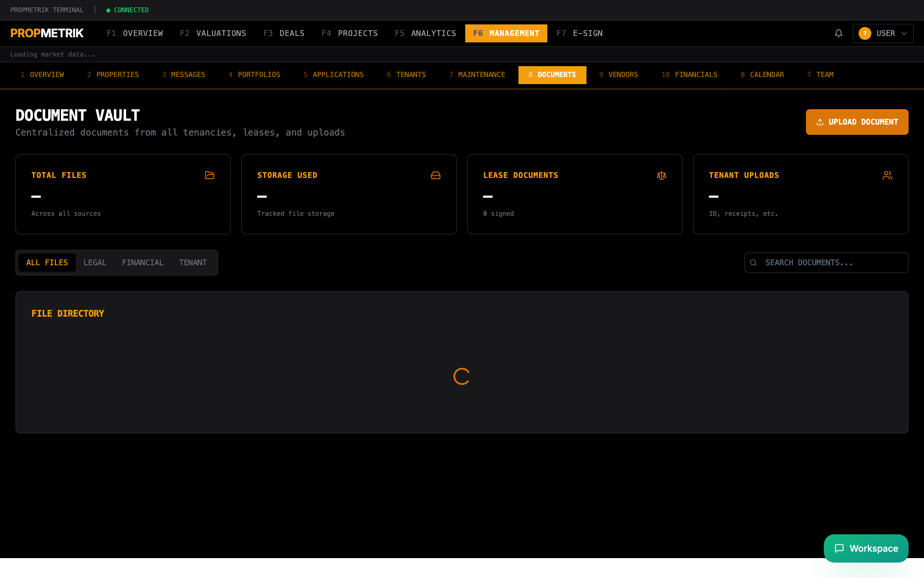Click the Upload Document button
This screenshot has height=578, width=924.
(857, 122)
